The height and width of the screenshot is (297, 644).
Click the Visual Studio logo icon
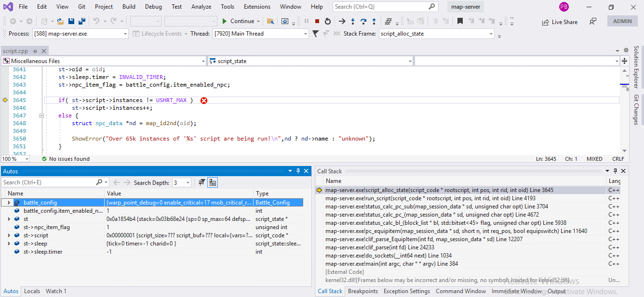pos(8,7)
